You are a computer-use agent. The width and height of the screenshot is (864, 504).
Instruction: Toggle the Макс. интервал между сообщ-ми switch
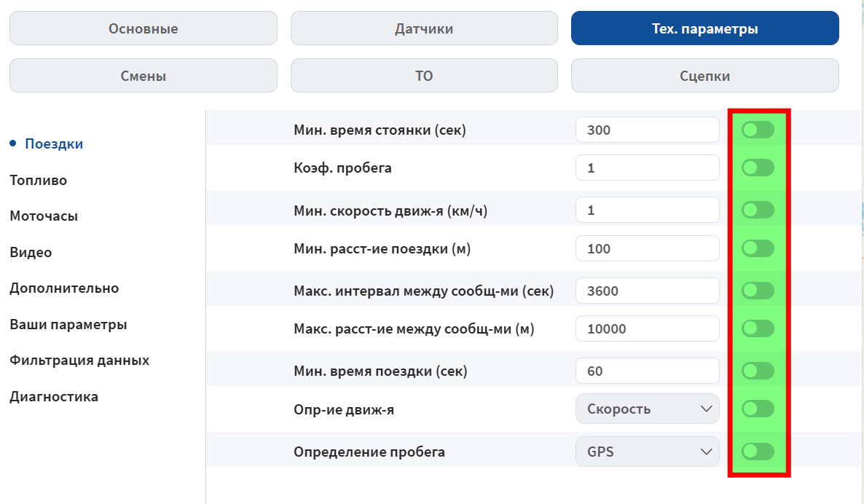(x=758, y=291)
